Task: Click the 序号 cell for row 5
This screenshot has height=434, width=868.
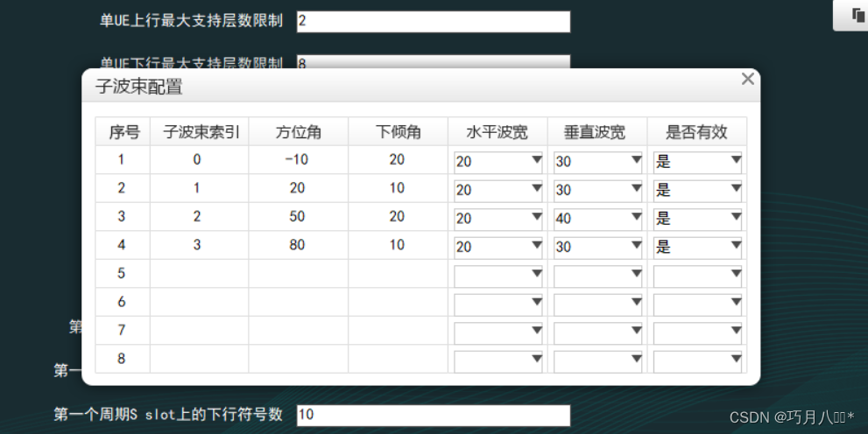Action: (123, 274)
